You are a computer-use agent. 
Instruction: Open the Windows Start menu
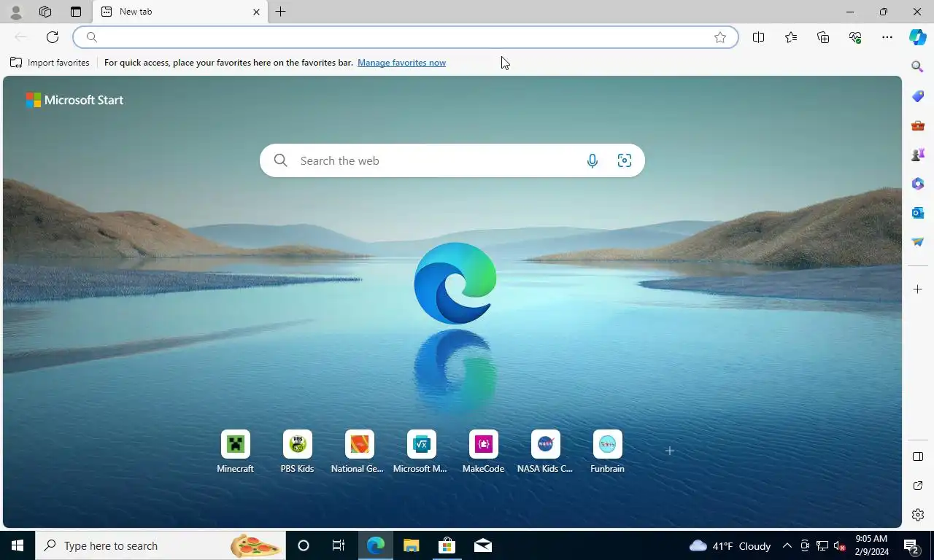tap(18, 545)
